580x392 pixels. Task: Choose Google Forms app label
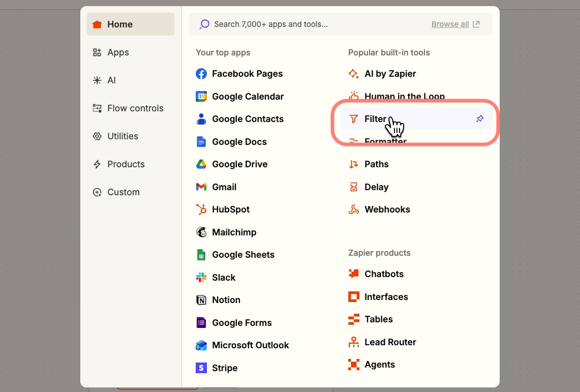pos(242,322)
